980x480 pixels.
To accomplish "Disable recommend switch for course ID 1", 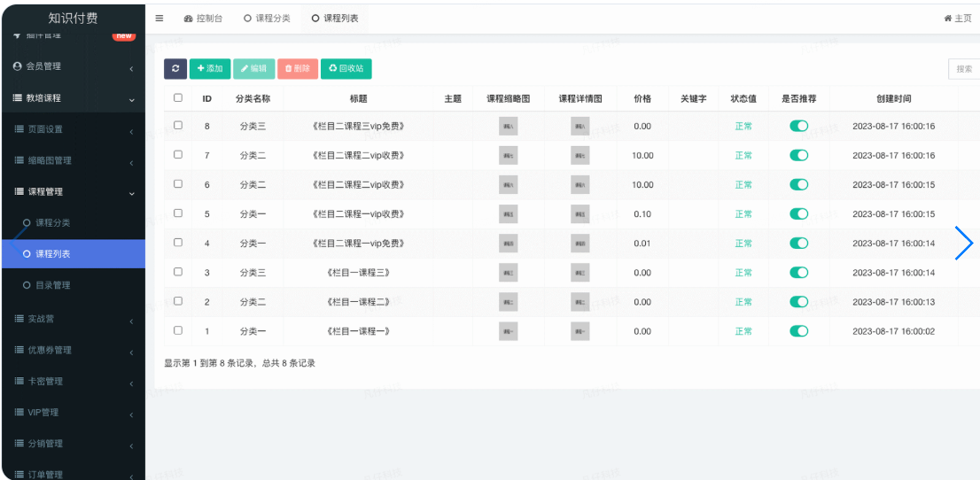I will [798, 331].
